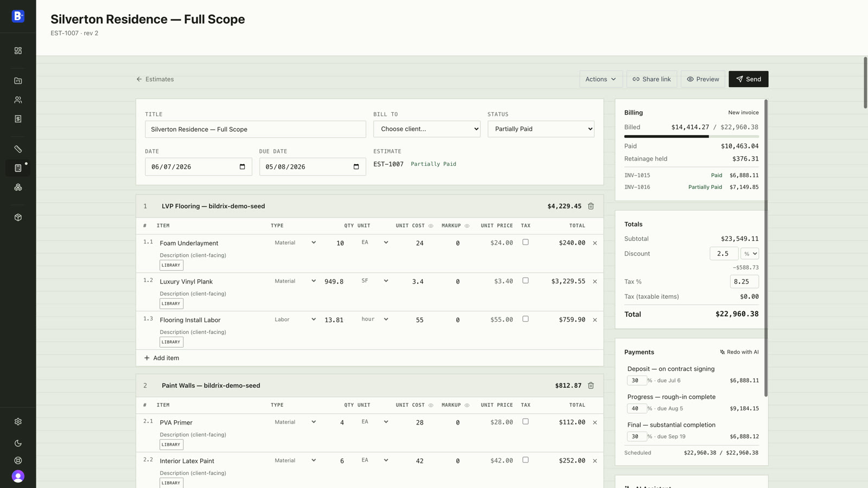This screenshot has height=488, width=868.
Task: Tick the tax checkbox for Interior Latex Paint
Action: point(525,460)
